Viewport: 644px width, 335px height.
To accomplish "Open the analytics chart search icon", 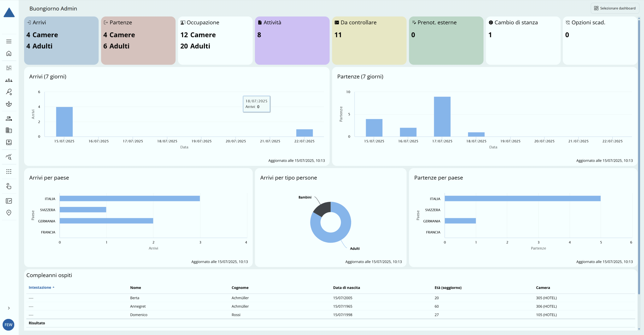I will click(9, 157).
